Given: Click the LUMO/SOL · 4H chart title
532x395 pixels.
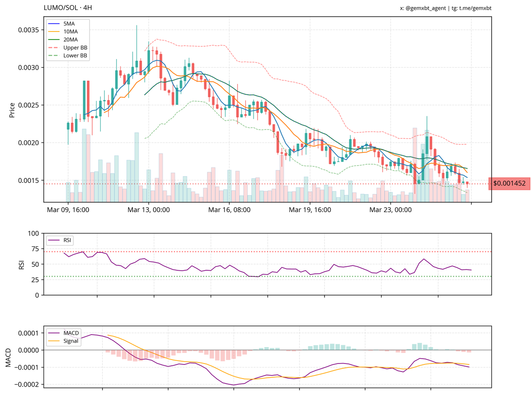Looking at the screenshot, I should tap(68, 8).
